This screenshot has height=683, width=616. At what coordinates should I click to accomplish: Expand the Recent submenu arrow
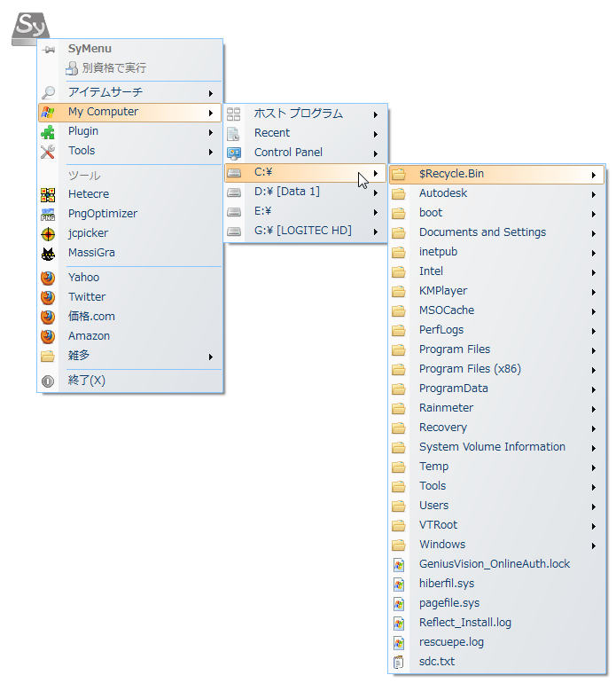point(375,134)
